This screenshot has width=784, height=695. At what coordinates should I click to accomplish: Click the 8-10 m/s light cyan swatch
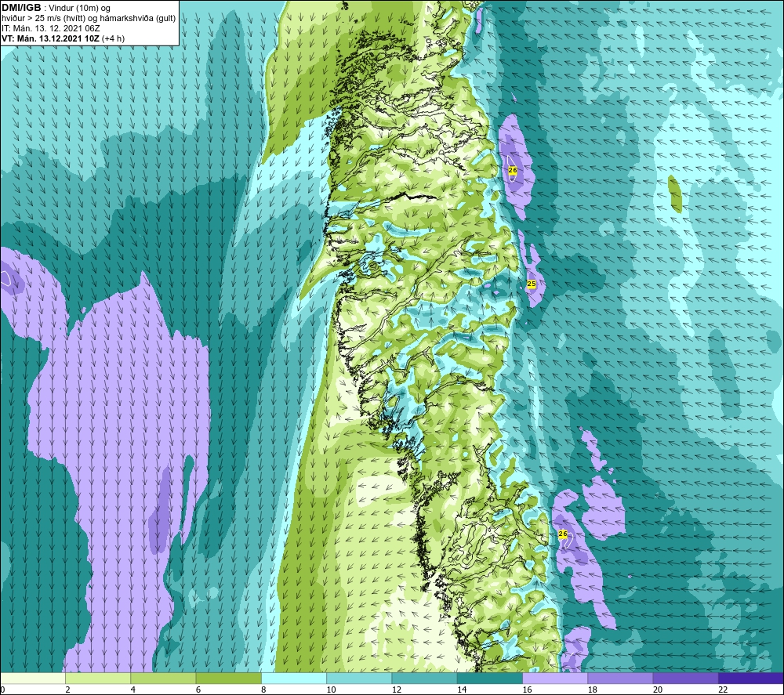pyautogui.click(x=294, y=678)
